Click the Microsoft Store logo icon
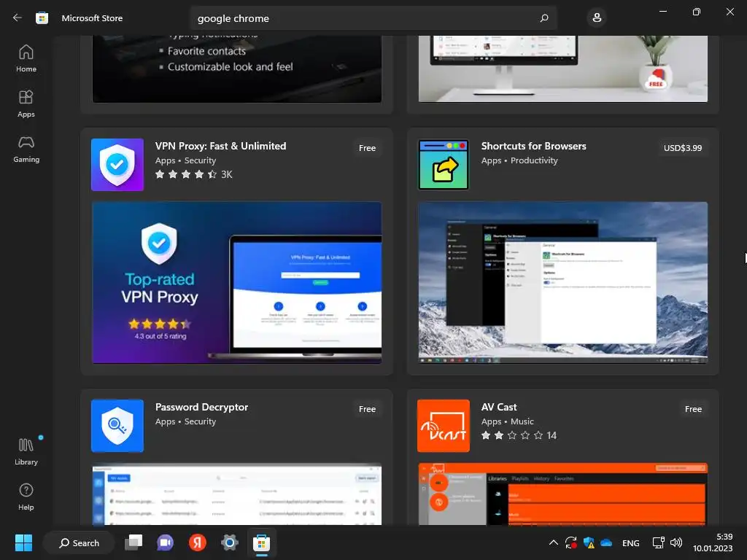The height and width of the screenshot is (560, 747). pos(42,18)
